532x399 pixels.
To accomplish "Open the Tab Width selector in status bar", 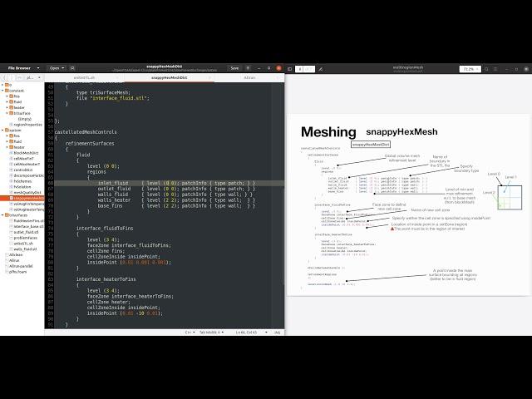I will 211,332.
